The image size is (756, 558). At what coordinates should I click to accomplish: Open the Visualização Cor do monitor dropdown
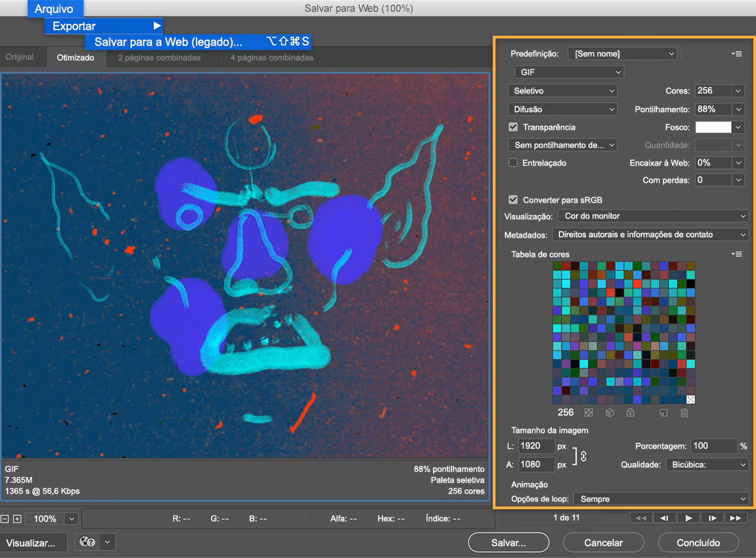point(653,216)
